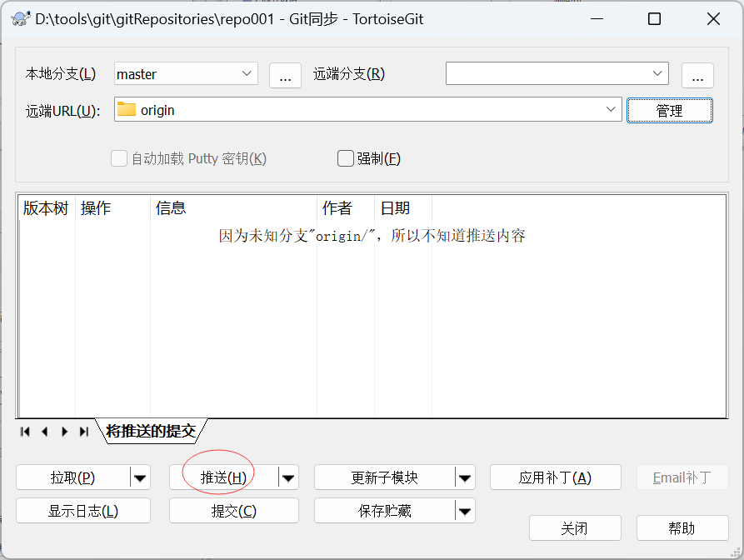Click the 提交(C) commit button
744x560 pixels.
point(234,511)
